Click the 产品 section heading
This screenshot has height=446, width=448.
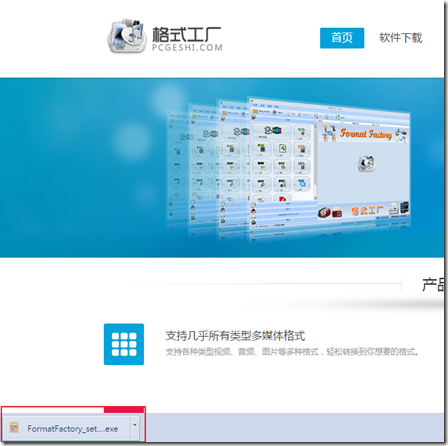(x=433, y=284)
